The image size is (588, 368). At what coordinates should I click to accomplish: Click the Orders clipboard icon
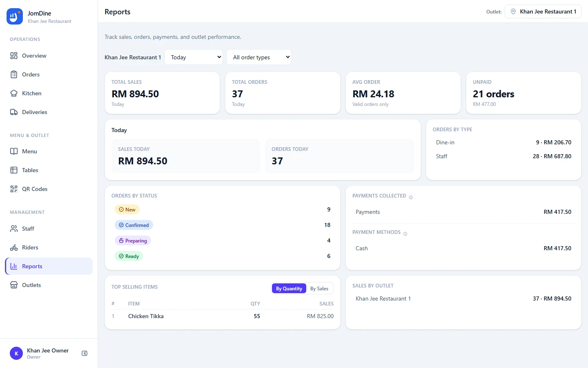[x=14, y=74]
